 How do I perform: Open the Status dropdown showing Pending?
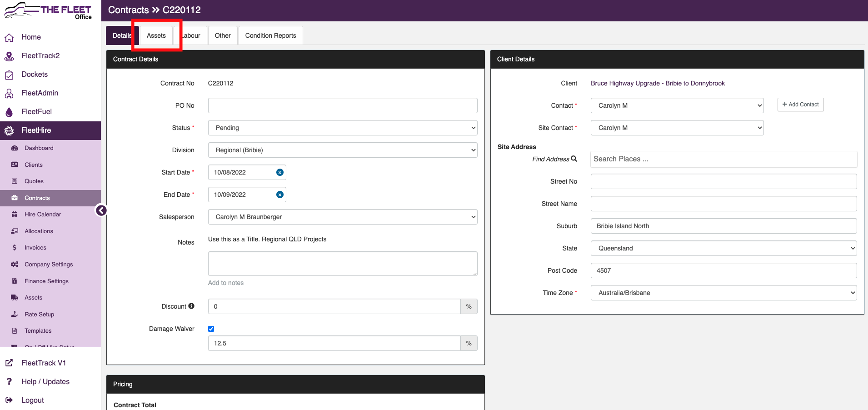pos(343,128)
